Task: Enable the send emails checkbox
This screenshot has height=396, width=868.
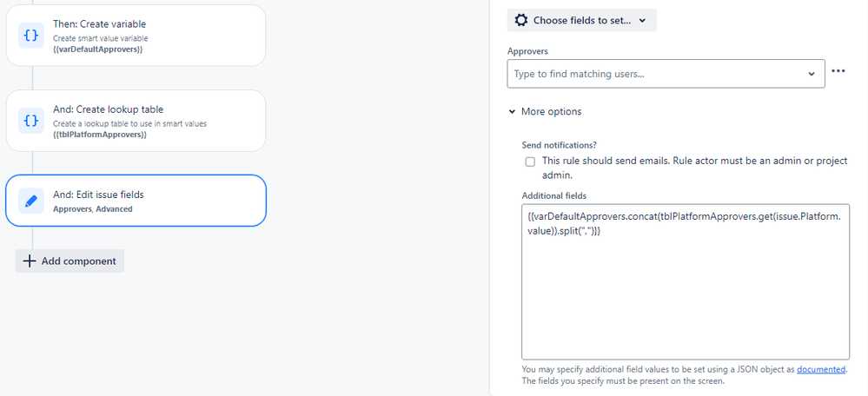Action: point(530,162)
